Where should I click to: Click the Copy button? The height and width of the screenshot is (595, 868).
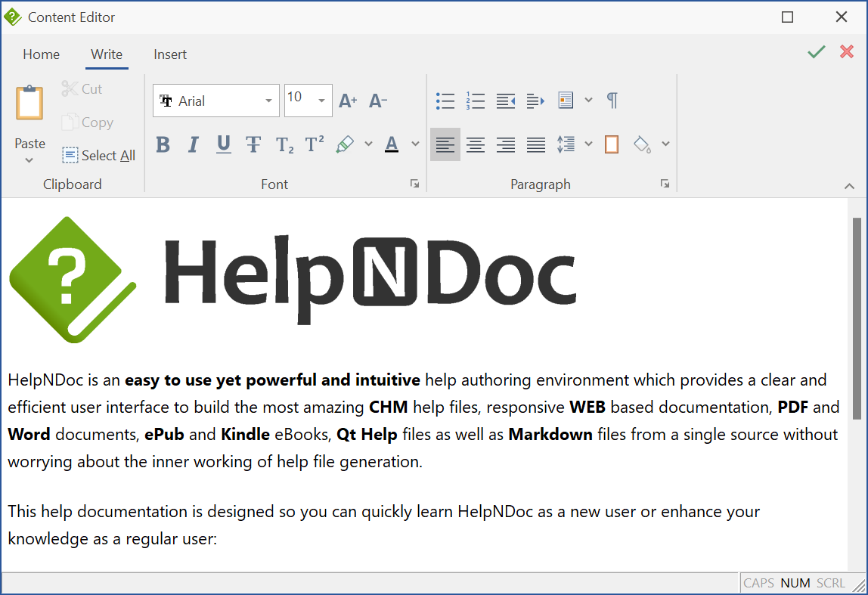[88, 122]
